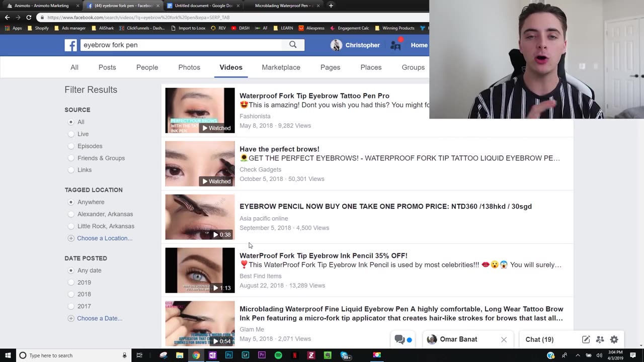This screenshot has width=644, height=362.
Task: Play the 1:13 Ink Pencil video thumbnail
Action: point(200,270)
